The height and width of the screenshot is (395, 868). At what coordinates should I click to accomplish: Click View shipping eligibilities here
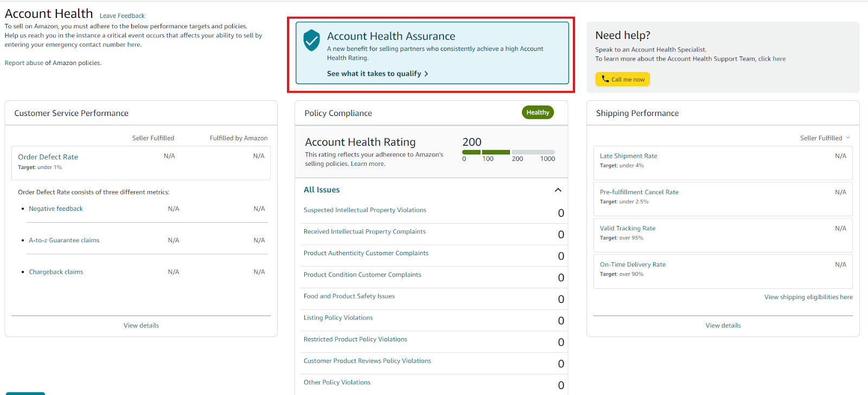tap(808, 297)
